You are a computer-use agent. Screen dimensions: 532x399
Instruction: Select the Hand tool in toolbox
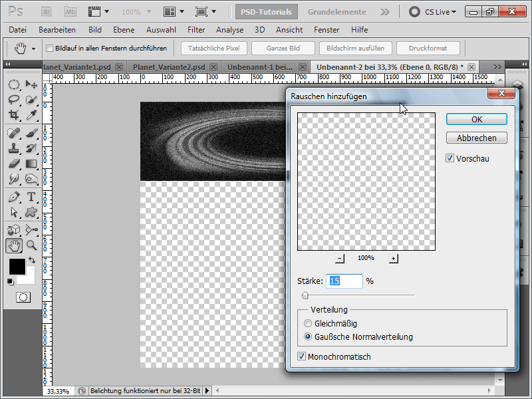click(14, 245)
